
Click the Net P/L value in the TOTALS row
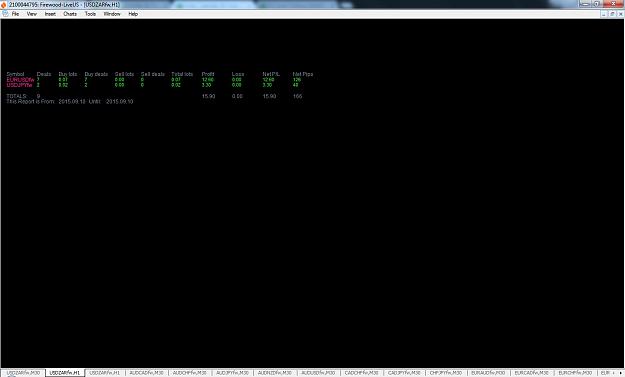[269, 96]
